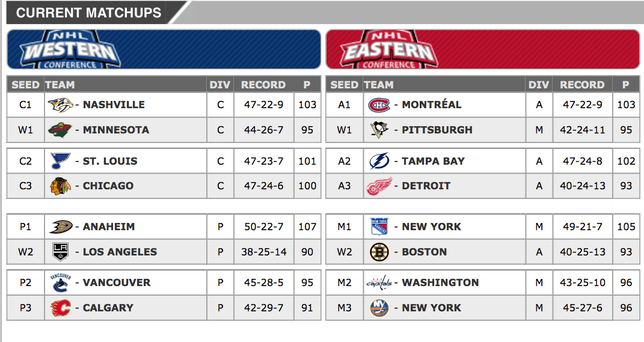Click the Tampa Bay Lightning logo
This screenshot has height=342, width=644.
tap(379, 161)
